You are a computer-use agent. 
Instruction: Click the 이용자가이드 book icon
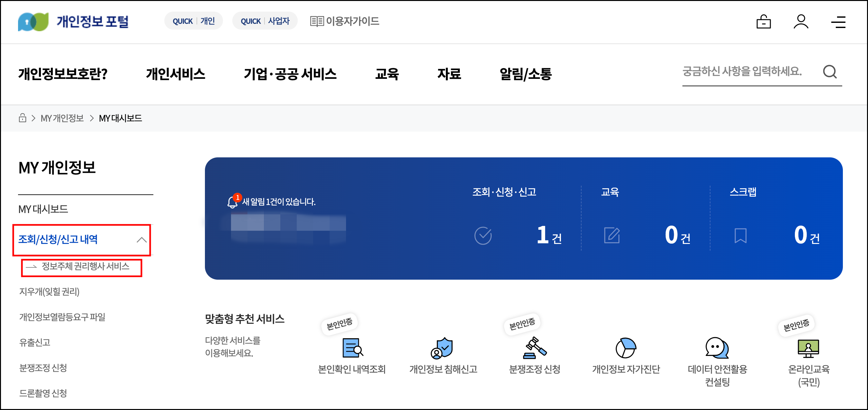click(317, 21)
